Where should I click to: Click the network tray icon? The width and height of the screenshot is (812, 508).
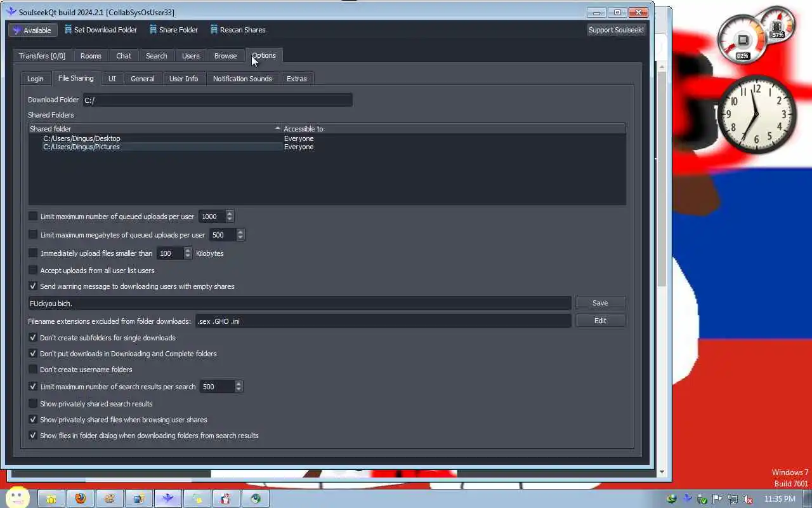733,499
